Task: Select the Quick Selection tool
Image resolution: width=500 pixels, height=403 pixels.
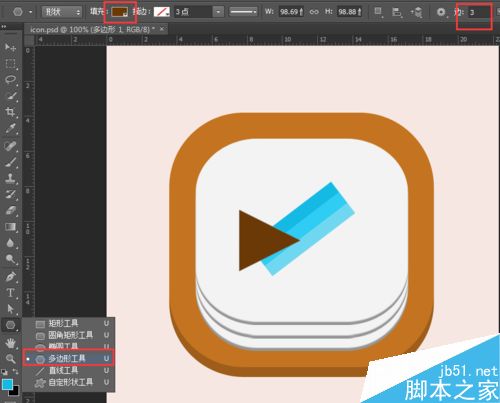Action: coord(10,96)
